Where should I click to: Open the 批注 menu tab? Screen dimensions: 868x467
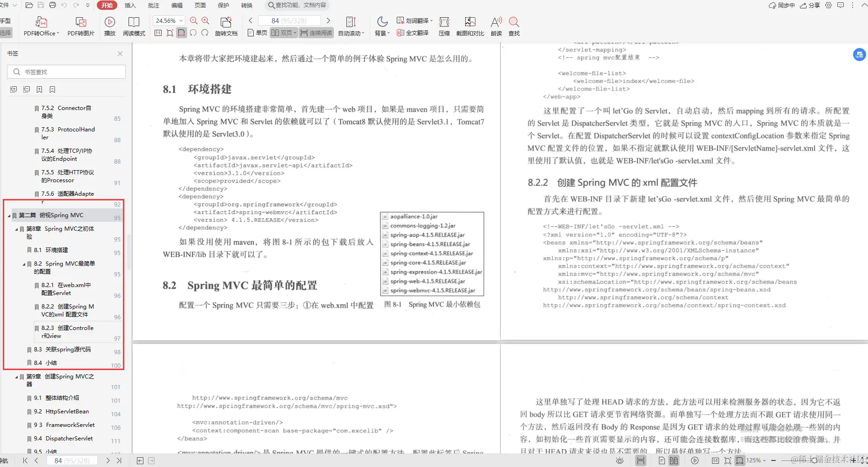pyautogui.click(x=153, y=5)
